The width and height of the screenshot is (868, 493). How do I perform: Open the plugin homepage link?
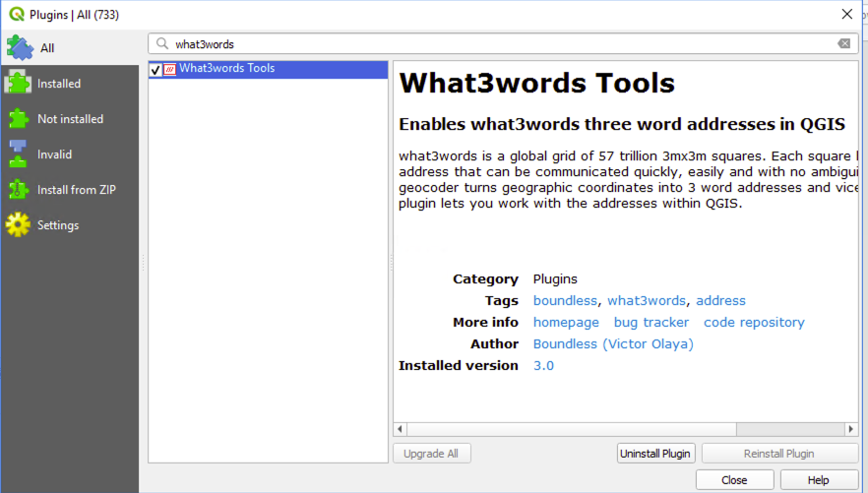[x=566, y=323]
